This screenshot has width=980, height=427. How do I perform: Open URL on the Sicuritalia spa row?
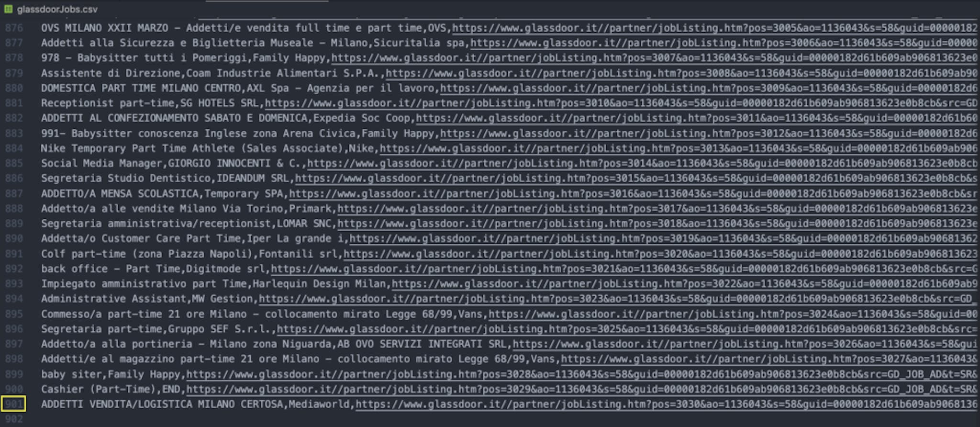coord(724,43)
